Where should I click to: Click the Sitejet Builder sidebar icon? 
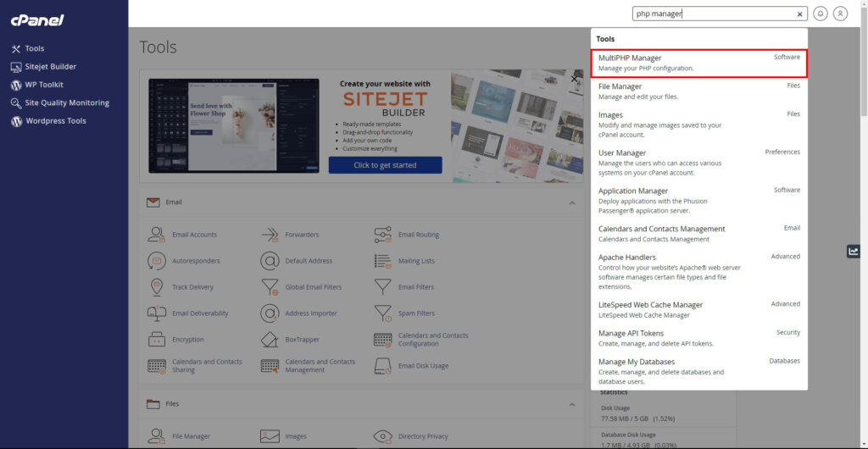coord(16,67)
